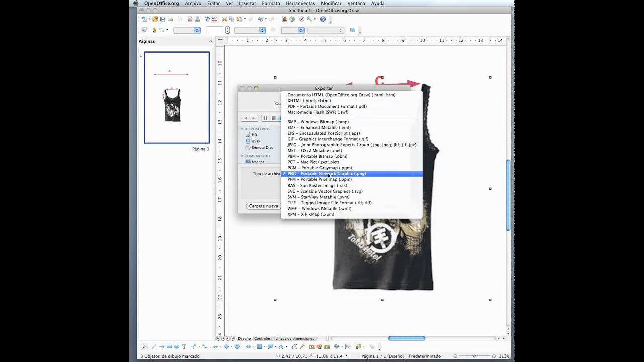
Task: Choose JPEG - Joint Photographic Experts Group format
Action: point(352,145)
